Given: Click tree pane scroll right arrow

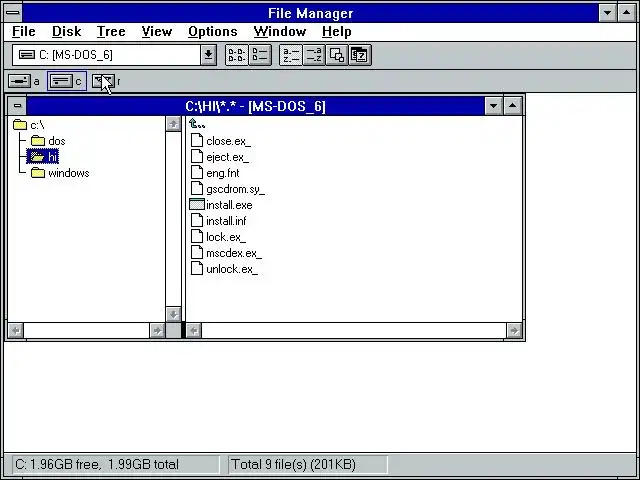Looking at the screenshot, I should 157,330.
